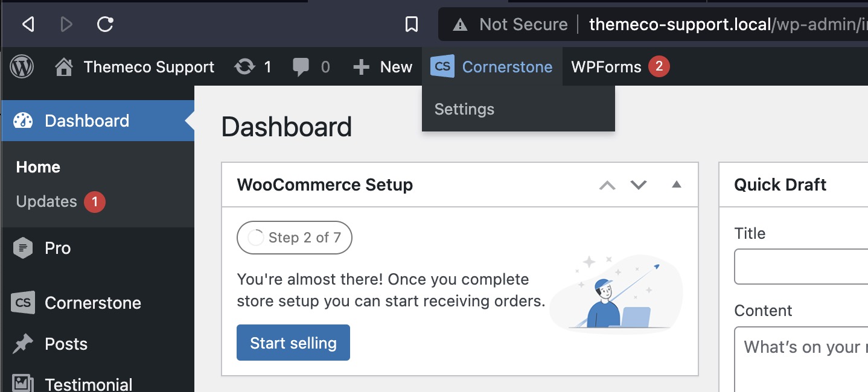Click the browser back arrow

pos(28,24)
